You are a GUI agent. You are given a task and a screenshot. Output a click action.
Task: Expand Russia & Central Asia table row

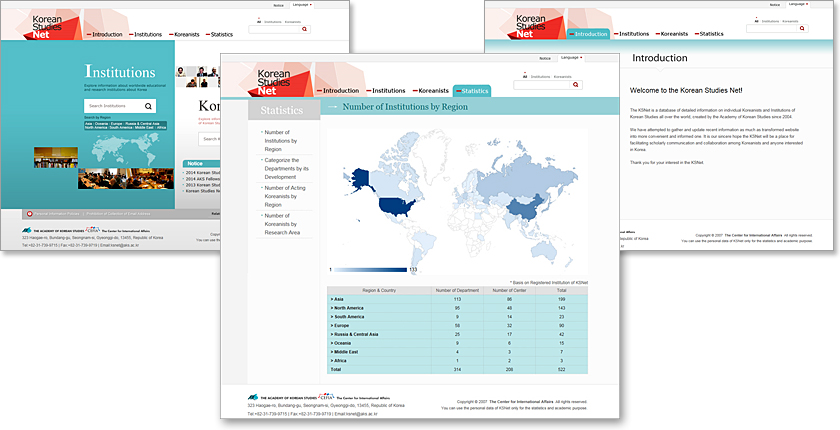pos(354,334)
